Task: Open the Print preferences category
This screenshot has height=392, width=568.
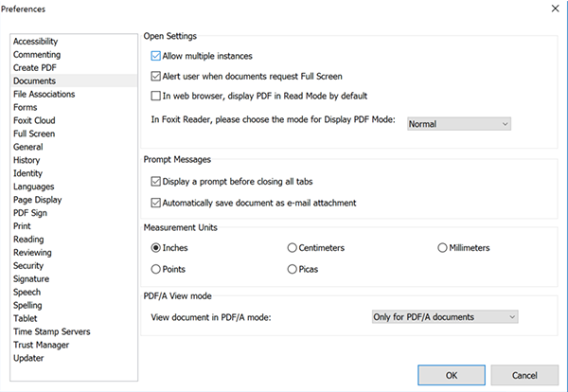Action: click(x=74, y=226)
